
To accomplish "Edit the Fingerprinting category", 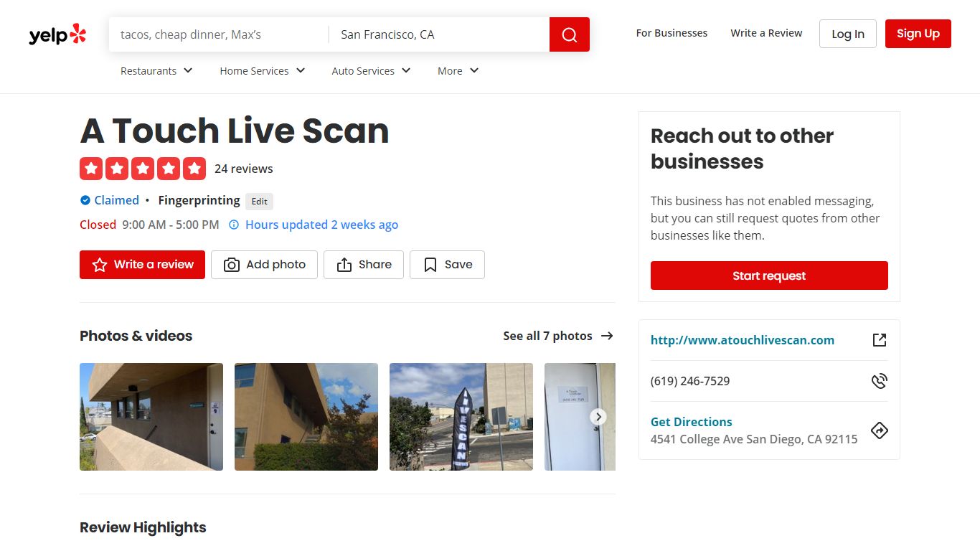I will coord(260,202).
